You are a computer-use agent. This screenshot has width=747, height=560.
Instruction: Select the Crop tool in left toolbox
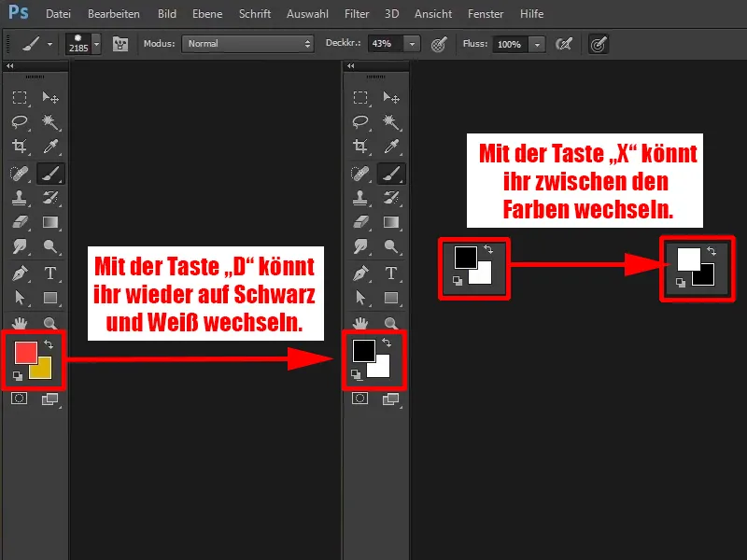(20, 147)
